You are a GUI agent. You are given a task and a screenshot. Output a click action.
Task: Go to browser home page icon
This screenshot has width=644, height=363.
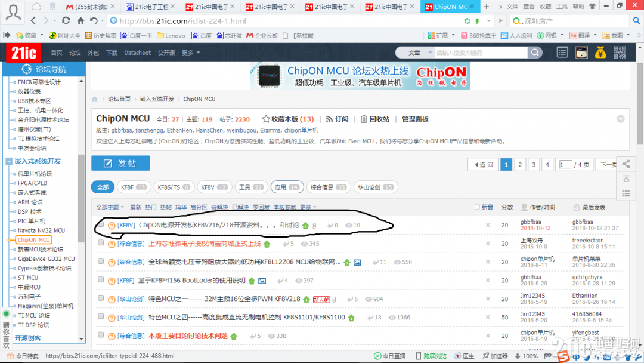[x=80, y=20]
